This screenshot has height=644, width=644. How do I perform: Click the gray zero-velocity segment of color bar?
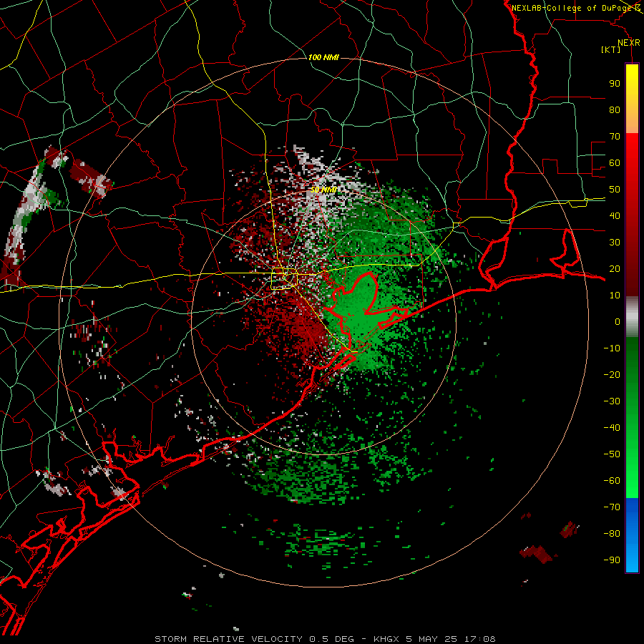(x=632, y=317)
